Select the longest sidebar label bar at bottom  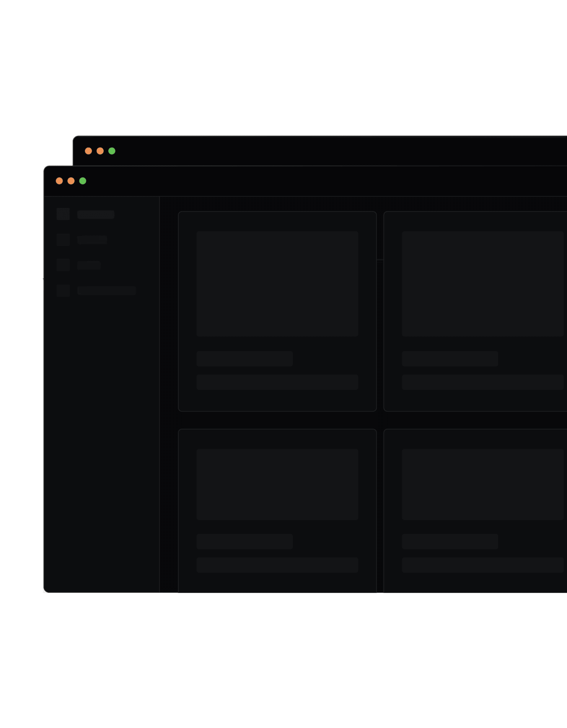click(x=106, y=291)
